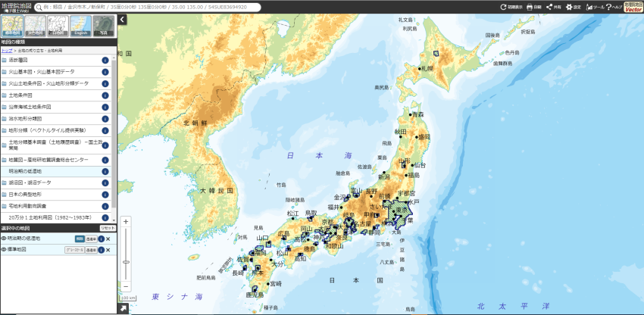Image resolution: width=644 pixels, height=315 pixels.
Task: Show info for 活断層図
Action: [105, 61]
